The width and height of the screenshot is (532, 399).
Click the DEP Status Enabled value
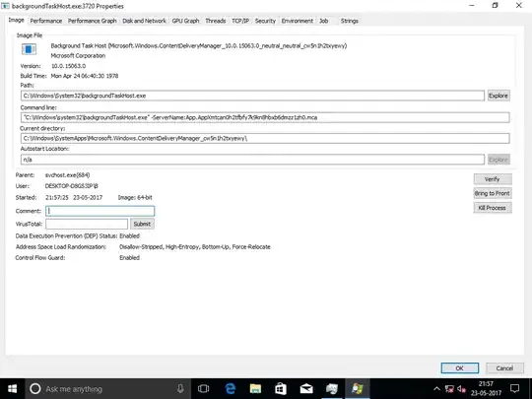click(129, 235)
